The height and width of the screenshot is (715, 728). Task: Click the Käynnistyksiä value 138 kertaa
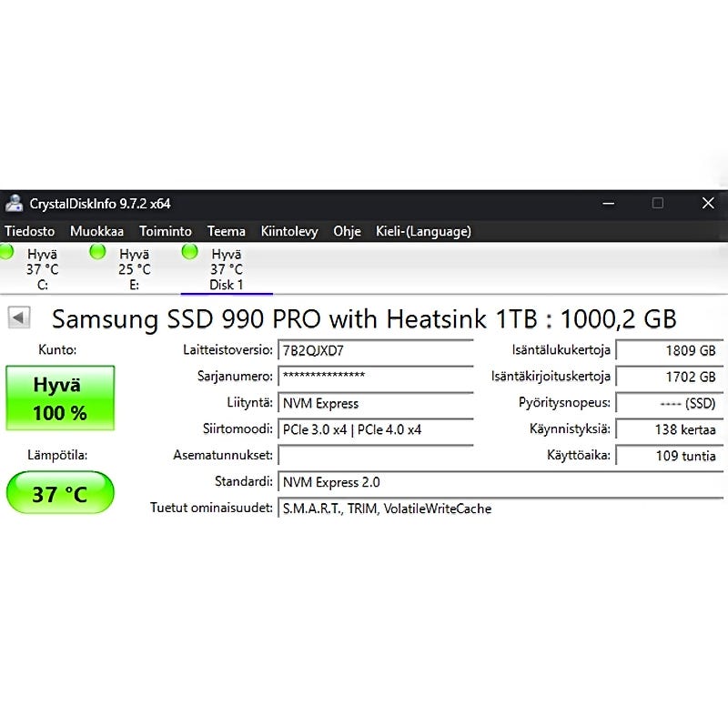pyautogui.click(x=670, y=429)
